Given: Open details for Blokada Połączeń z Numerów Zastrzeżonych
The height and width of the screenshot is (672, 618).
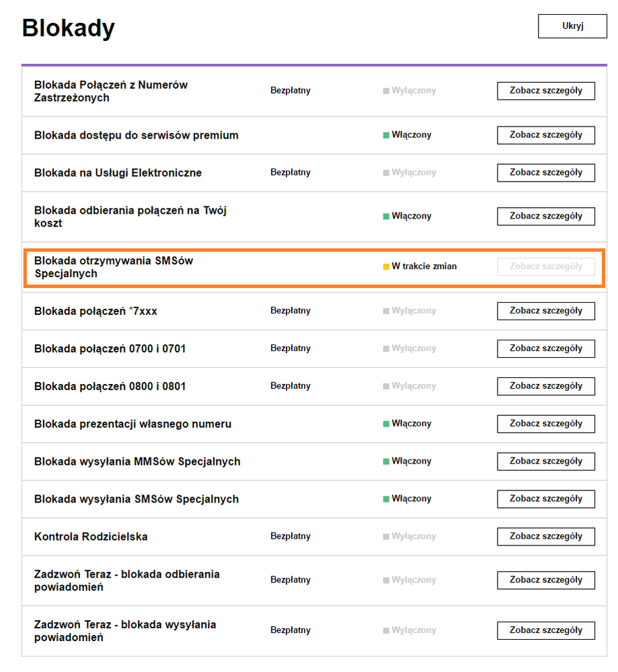Looking at the screenshot, I should pos(545,91).
